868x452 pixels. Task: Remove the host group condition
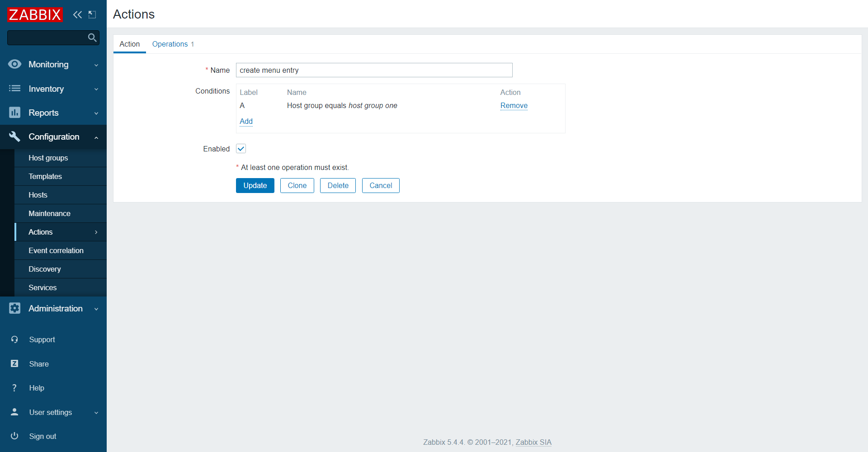tap(514, 105)
